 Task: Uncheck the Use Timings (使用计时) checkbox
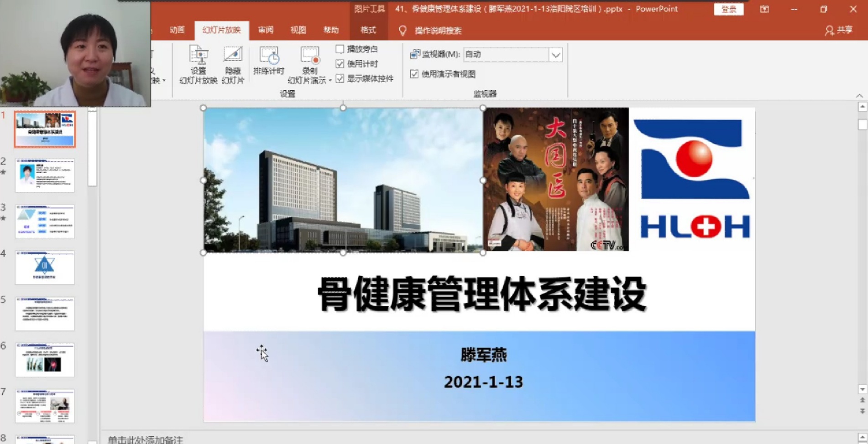[340, 64]
